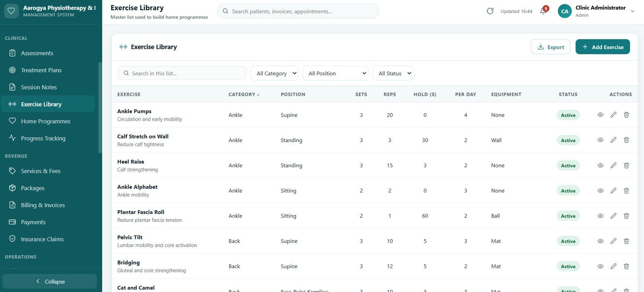Focus the global search patients field
Screen dimensions: 644x292
click(x=298, y=11)
